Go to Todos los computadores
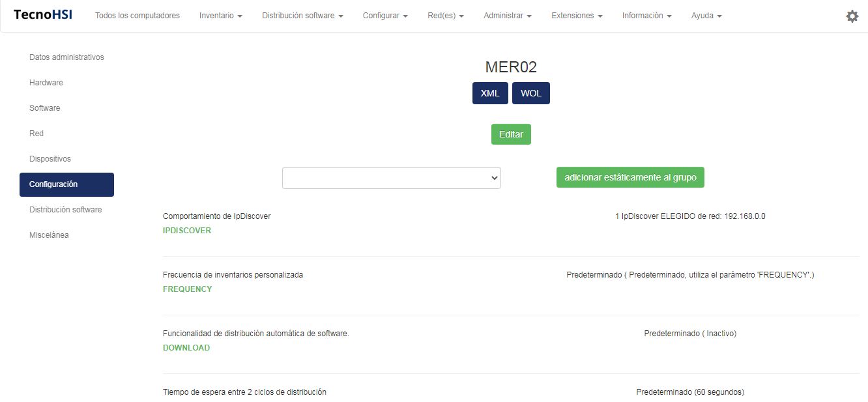The height and width of the screenshot is (402, 868). click(x=137, y=16)
